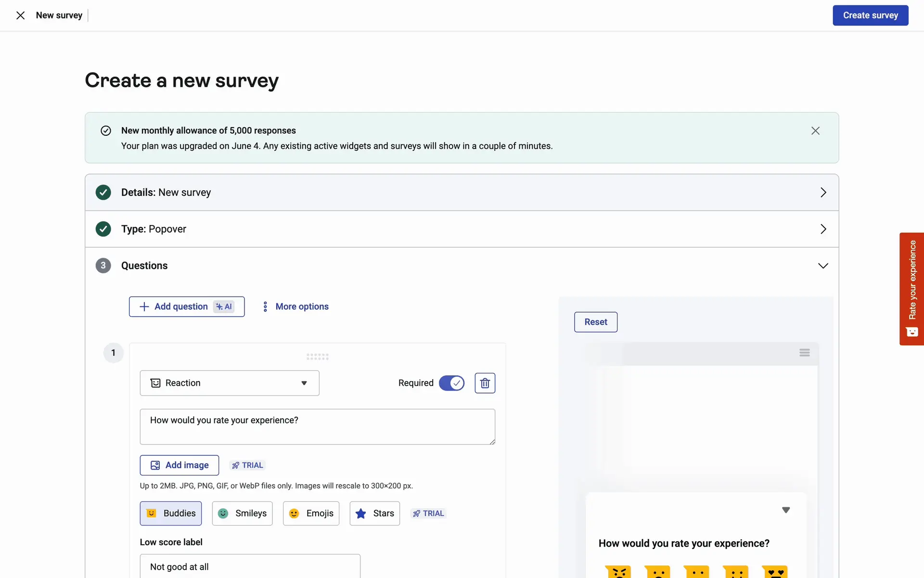The height and width of the screenshot is (578, 924).
Task: Click the More options three-dot icon
Action: coord(265,307)
